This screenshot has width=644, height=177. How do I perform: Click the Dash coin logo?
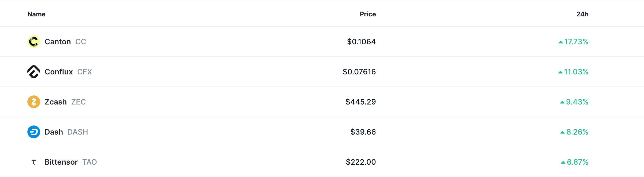click(34, 132)
